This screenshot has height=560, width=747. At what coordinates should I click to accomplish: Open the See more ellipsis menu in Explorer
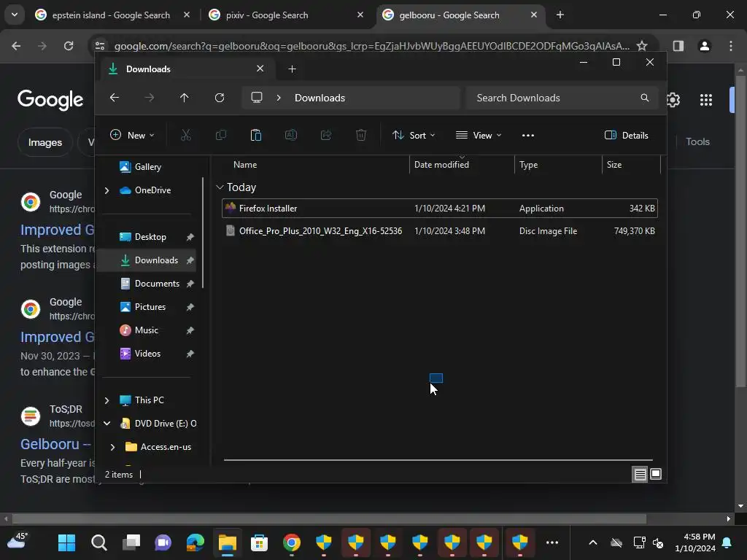(x=528, y=135)
